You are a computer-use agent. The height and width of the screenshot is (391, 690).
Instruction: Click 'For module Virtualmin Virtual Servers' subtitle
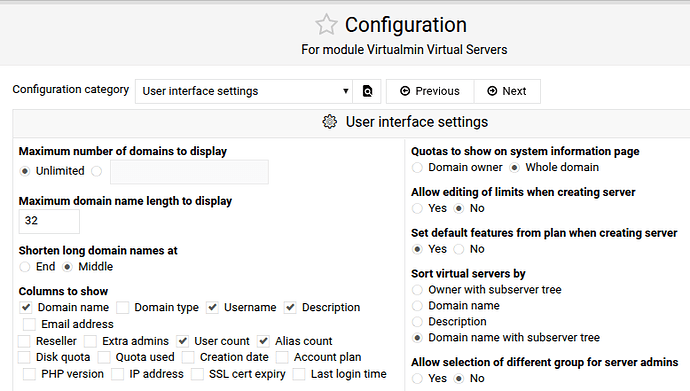click(x=404, y=50)
